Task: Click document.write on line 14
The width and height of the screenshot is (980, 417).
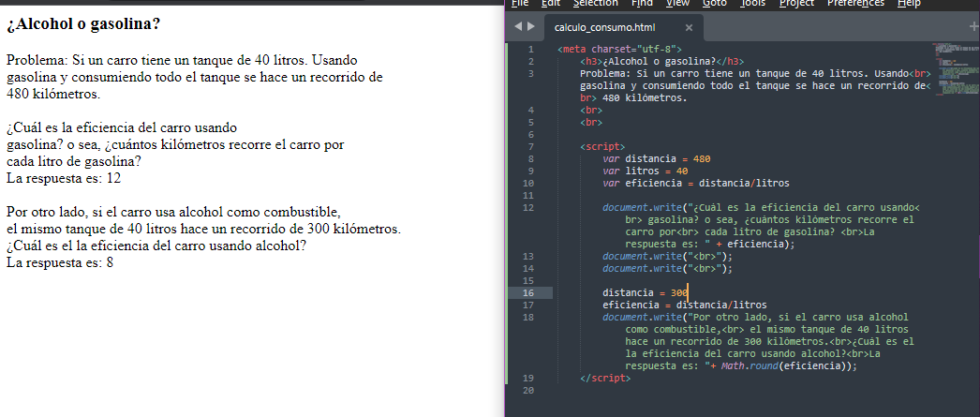Action: point(642,268)
